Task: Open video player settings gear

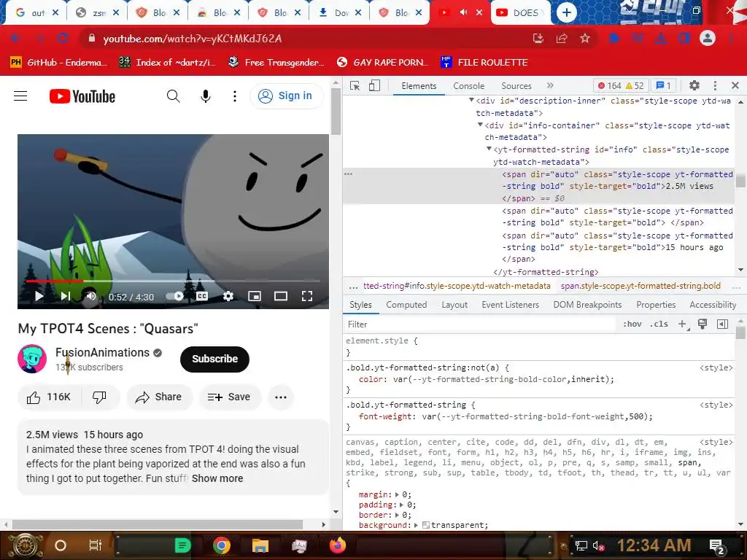Action: pyautogui.click(x=228, y=296)
